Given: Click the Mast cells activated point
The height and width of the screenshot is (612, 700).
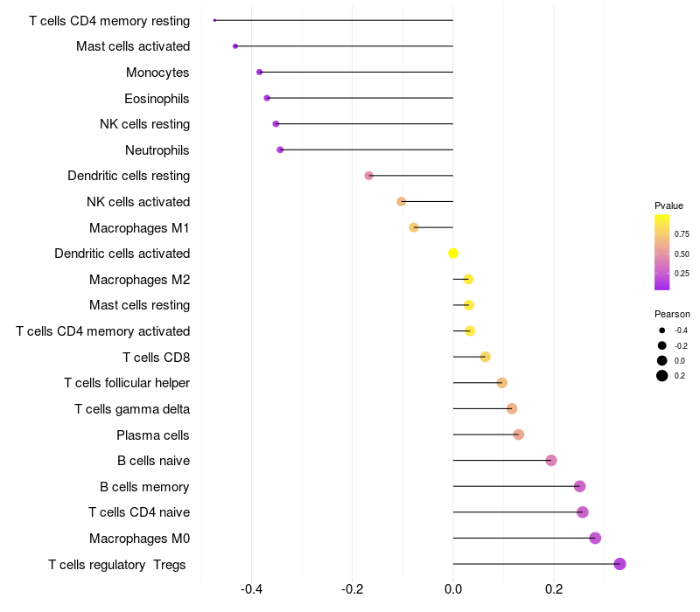Looking at the screenshot, I should (x=235, y=46).
